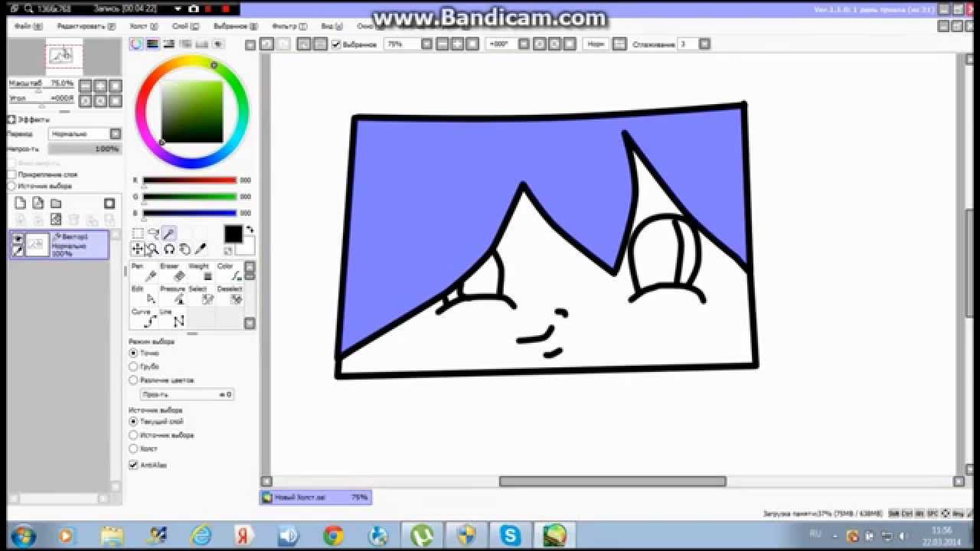Select the Различие цветов radio option

coord(133,380)
